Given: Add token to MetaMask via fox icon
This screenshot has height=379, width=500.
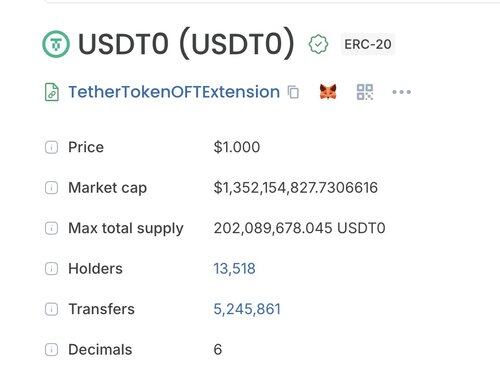Looking at the screenshot, I should click(328, 92).
